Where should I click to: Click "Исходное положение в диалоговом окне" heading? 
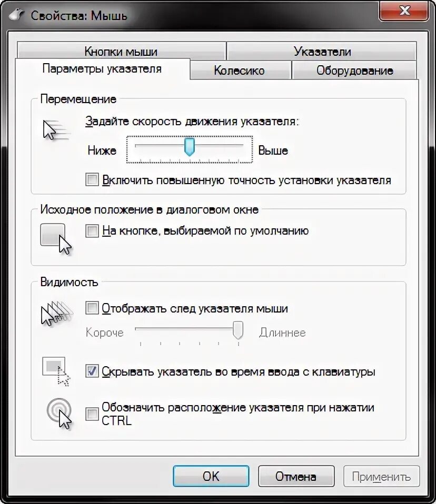pos(150,209)
